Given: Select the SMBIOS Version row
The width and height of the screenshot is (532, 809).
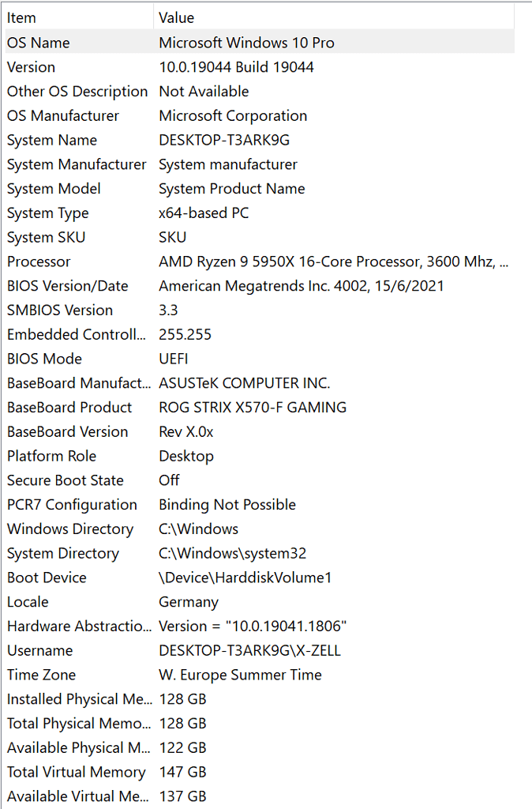Looking at the screenshot, I should (260, 310).
